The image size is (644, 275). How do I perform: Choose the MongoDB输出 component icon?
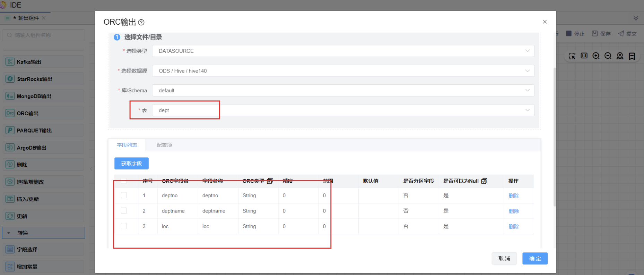(10, 96)
